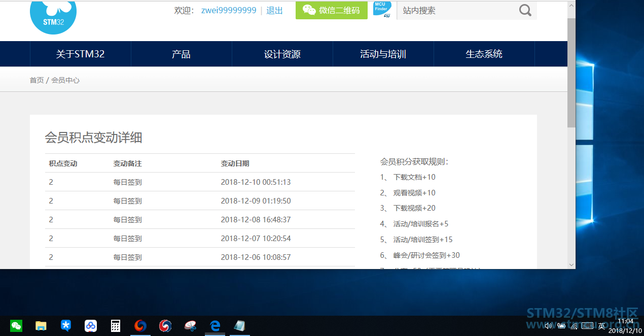Click rule text 下载文档+10
The height and width of the screenshot is (336, 644).
click(414, 177)
